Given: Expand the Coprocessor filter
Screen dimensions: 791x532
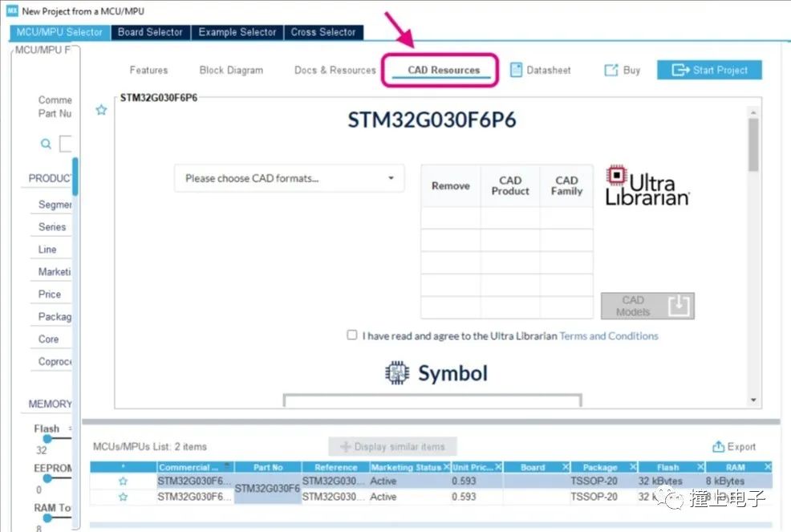Looking at the screenshot, I should click(55, 361).
